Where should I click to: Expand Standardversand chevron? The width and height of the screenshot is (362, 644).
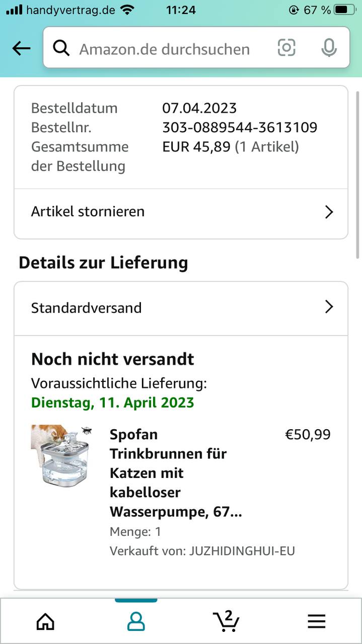pyautogui.click(x=329, y=307)
